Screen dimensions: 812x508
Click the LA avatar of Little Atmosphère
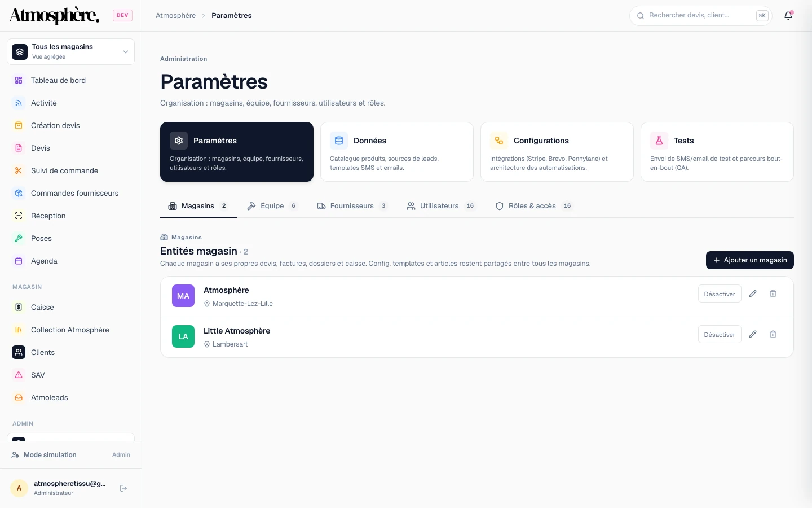click(x=183, y=336)
